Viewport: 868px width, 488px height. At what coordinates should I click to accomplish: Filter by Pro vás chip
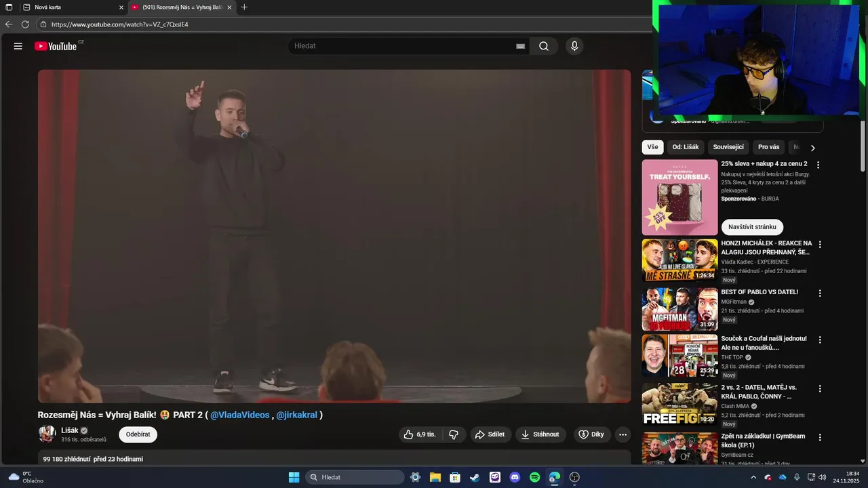click(769, 147)
